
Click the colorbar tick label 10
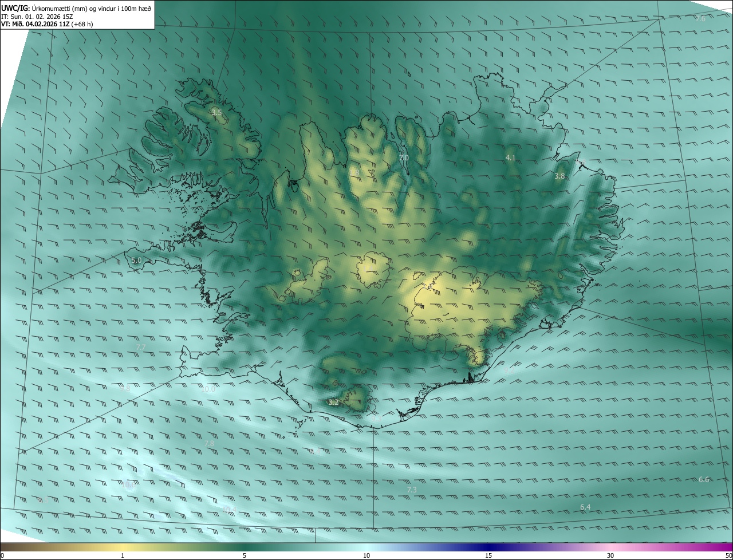click(366, 555)
